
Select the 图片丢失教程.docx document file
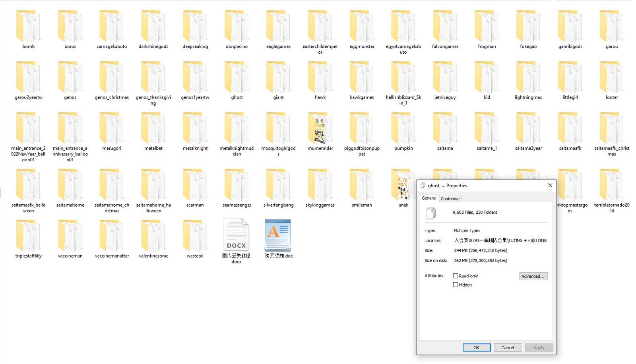click(x=237, y=235)
